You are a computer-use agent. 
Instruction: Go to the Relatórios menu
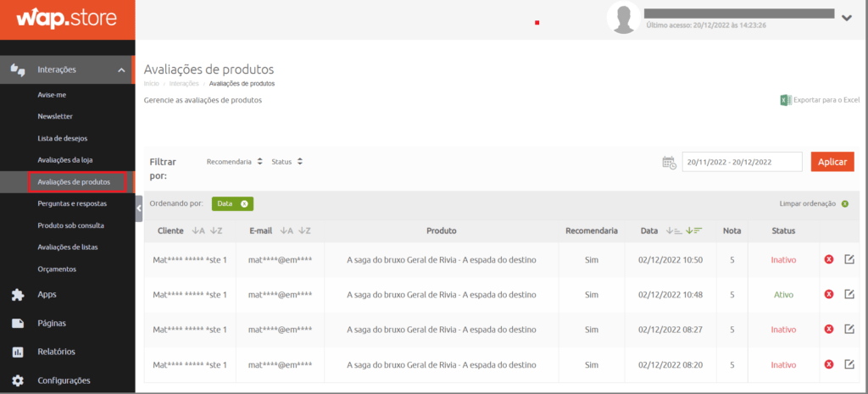click(x=56, y=352)
